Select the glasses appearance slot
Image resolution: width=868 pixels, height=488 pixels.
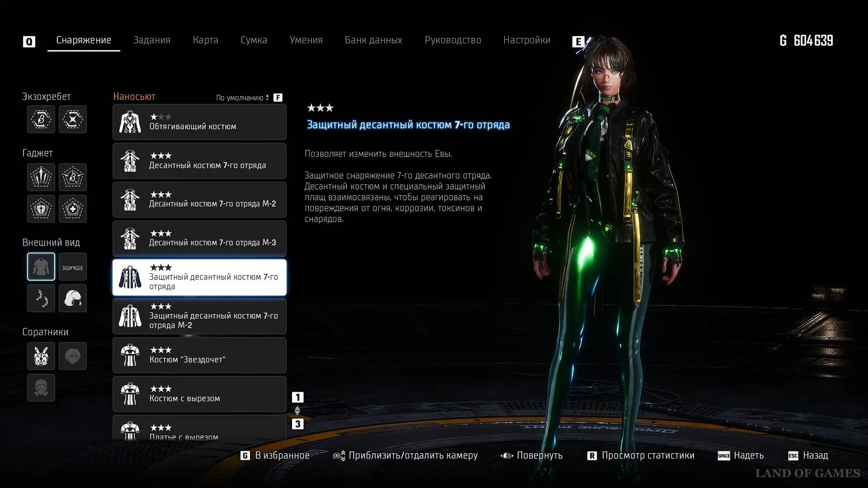[72, 266]
